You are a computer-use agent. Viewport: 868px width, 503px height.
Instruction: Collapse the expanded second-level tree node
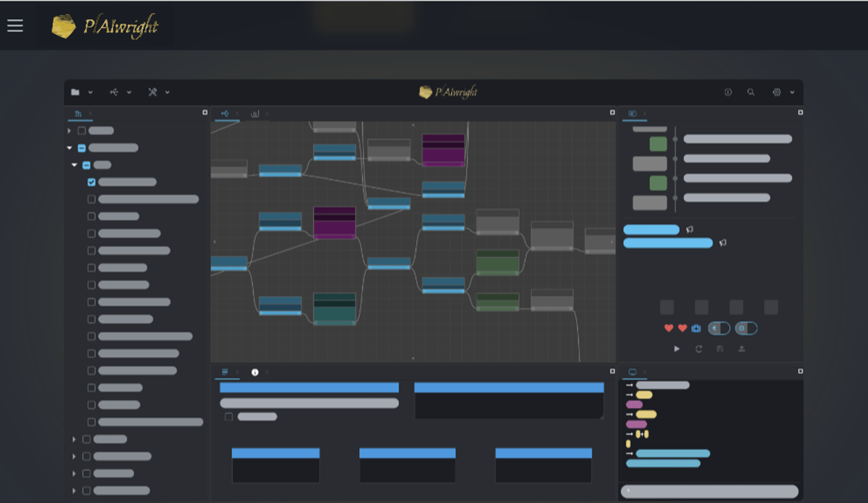click(74, 165)
